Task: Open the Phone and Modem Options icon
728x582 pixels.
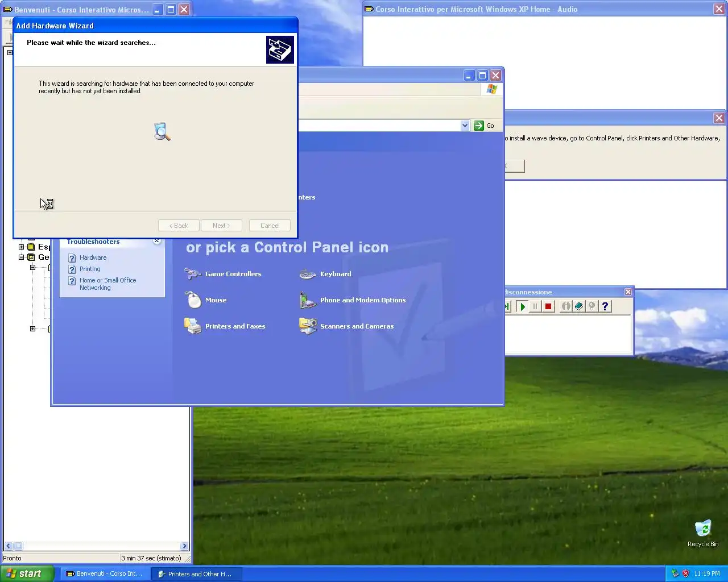Action: [x=308, y=300]
